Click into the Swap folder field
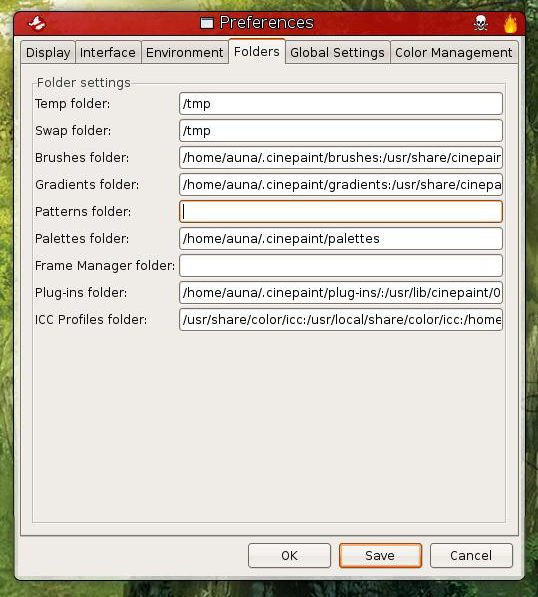538x597 pixels. pos(341,131)
